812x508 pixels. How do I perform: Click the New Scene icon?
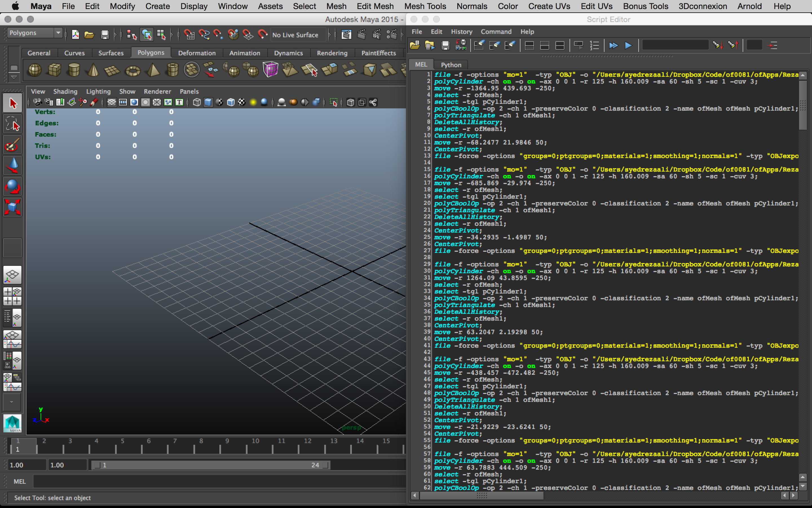pos(76,35)
